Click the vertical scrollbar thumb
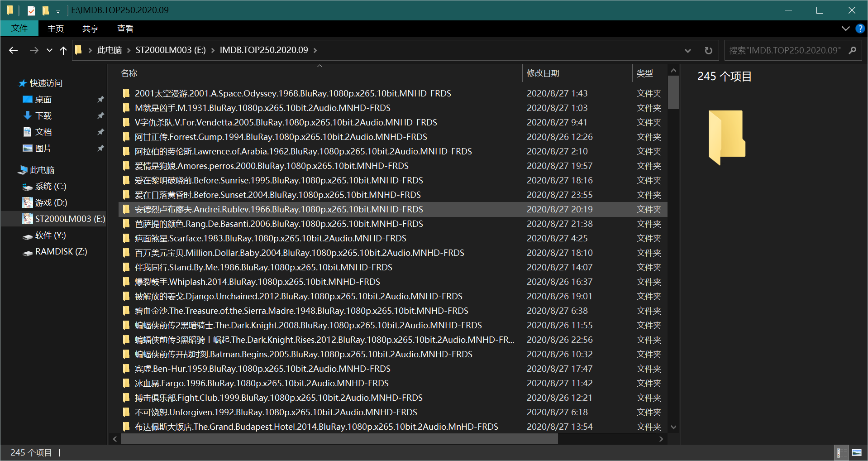The width and height of the screenshot is (868, 461). (673, 92)
